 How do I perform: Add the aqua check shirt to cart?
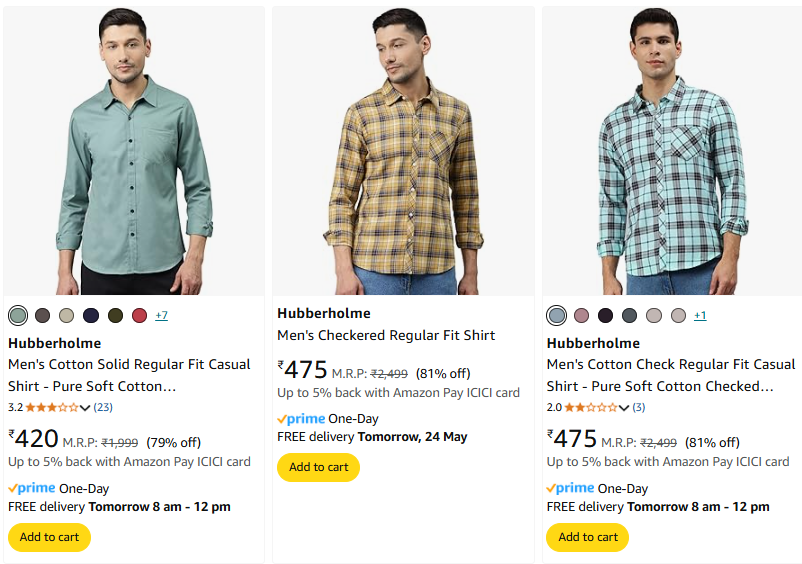click(588, 537)
